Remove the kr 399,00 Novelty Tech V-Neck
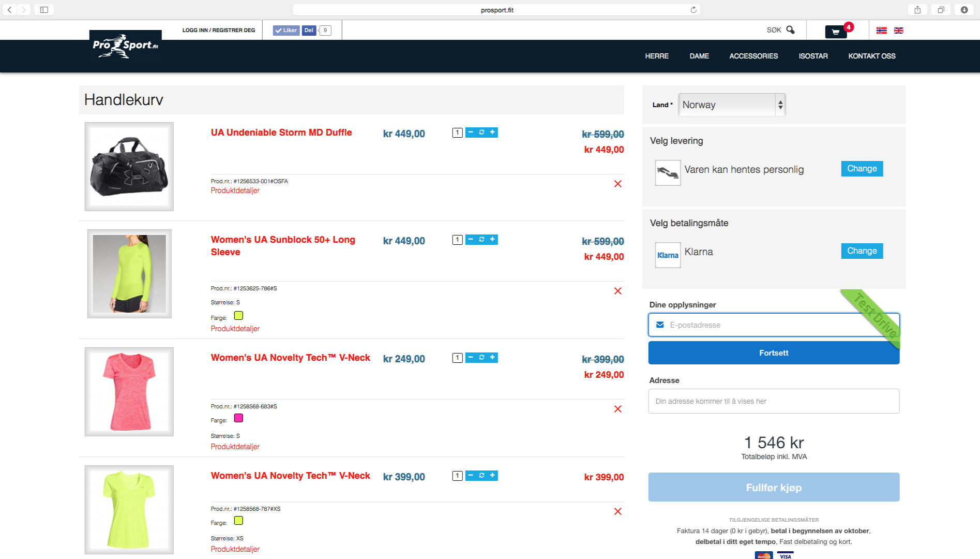 point(617,511)
